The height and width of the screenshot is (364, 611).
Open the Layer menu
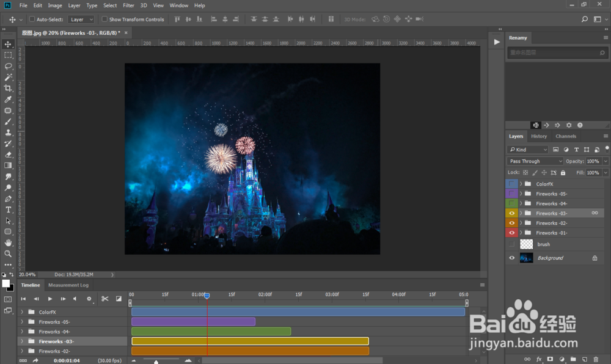point(74,5)
